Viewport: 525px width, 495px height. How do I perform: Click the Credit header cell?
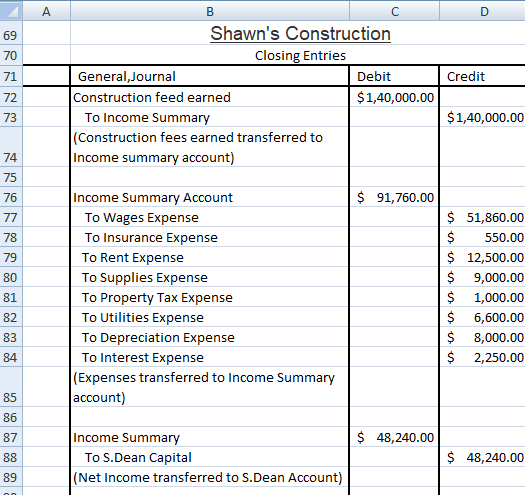(x=482, y=76)
